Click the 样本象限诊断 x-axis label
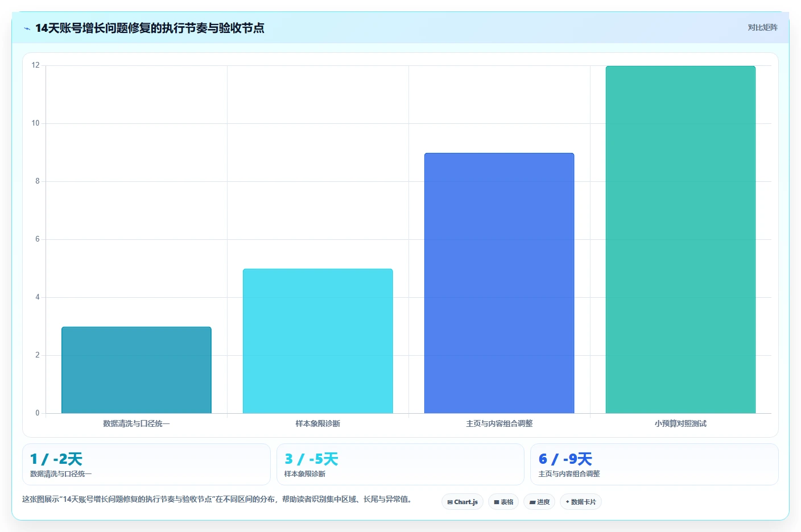The height and width of the screenshot is (532, 801). [x=318, y=423]
